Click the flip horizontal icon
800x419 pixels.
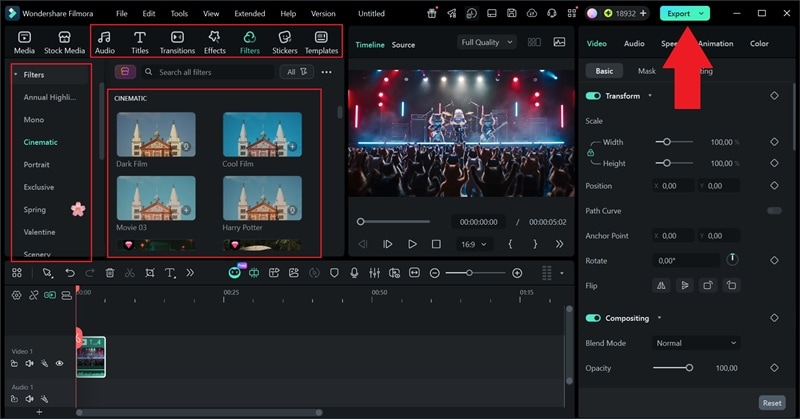661,285
